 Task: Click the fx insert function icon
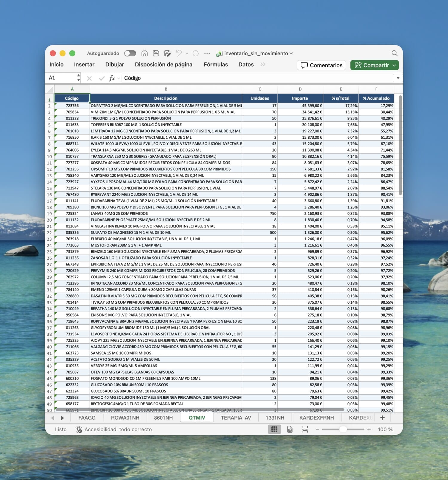pyautogui.click(x=112, y=78)
